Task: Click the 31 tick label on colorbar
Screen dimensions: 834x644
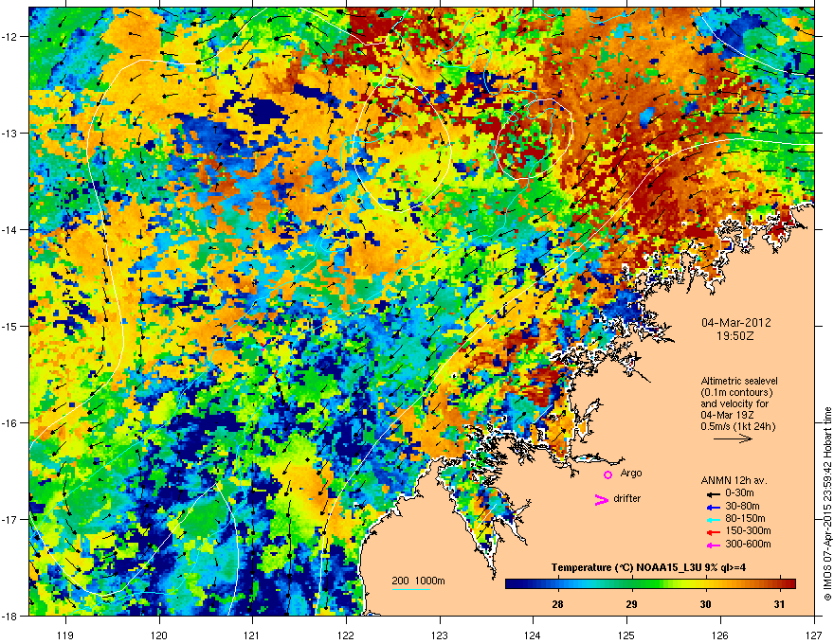Action: (x=779, y=604)
